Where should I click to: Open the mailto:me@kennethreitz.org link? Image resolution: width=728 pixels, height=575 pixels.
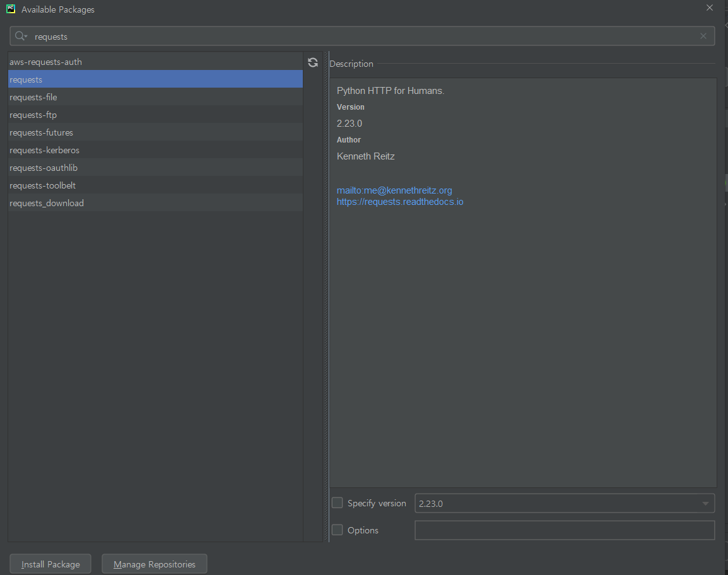click(394, 190)
